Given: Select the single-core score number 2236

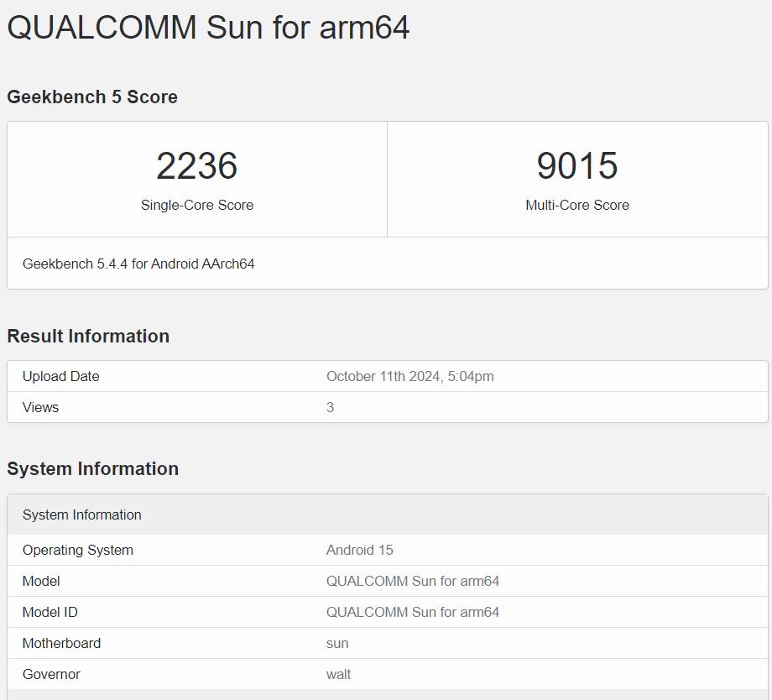Looking at the screenshot, I should click(197, 165).
